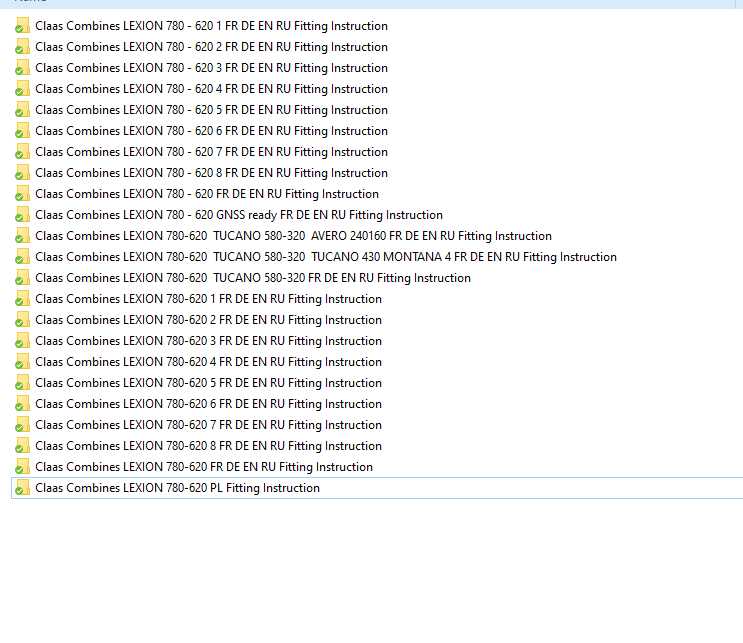Select folder icon of 'LEXION 780-620 2 FR DE EN RU'

[22, 319]
